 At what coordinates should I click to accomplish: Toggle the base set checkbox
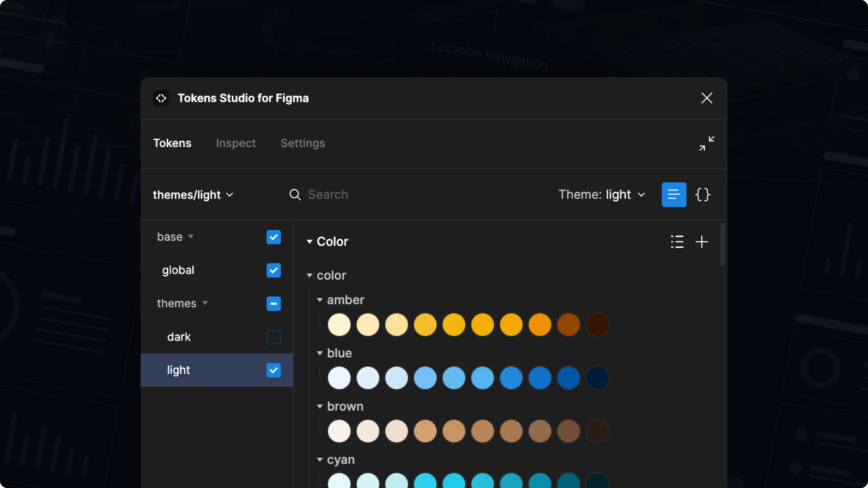[274, 237]
